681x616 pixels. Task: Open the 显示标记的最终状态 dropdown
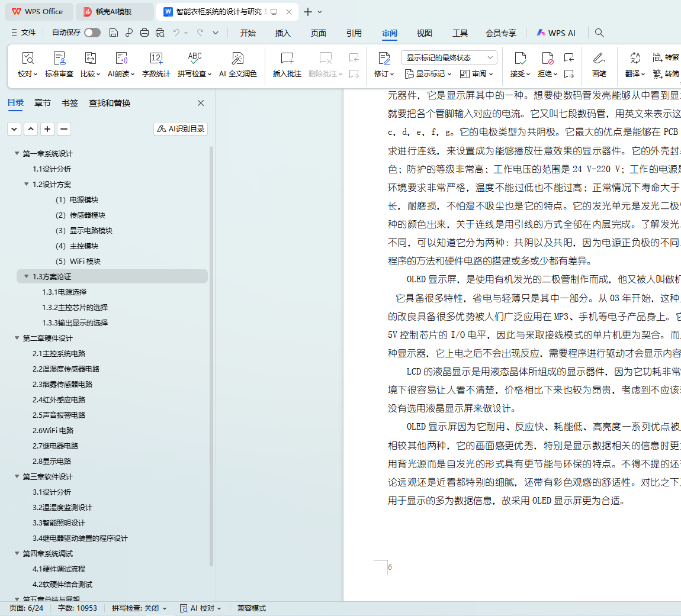coord(448,57)
